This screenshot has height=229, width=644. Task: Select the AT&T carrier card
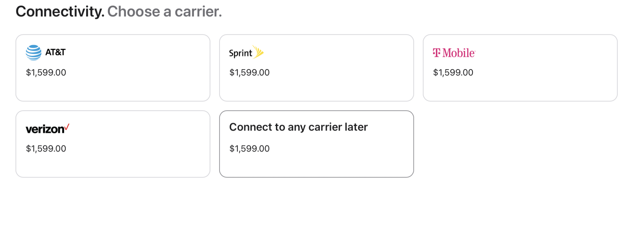(113, 68)
